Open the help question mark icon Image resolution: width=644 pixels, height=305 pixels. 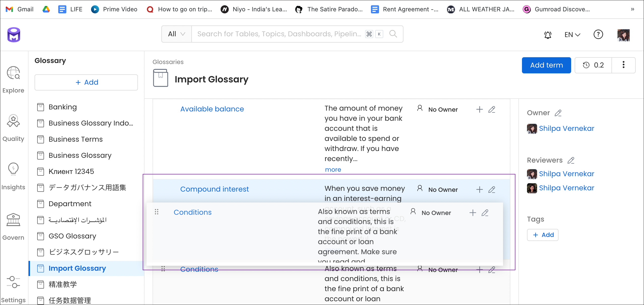click(x=598, y=34)
